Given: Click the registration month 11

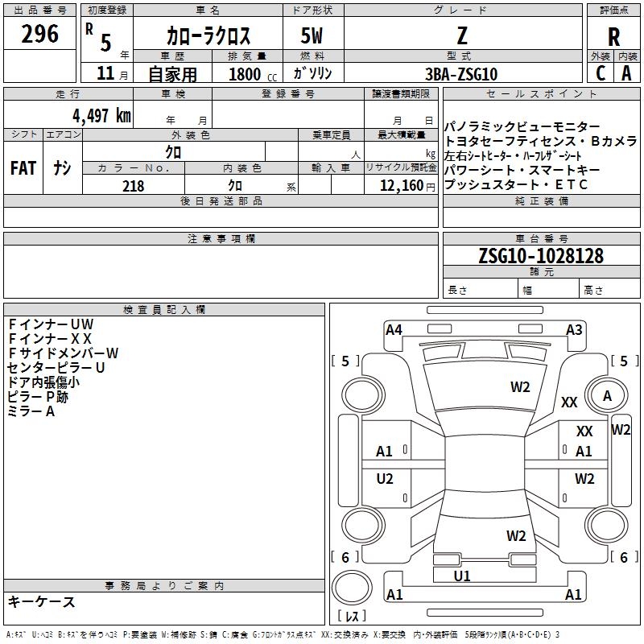Looking at the screenshot, I should click(105, 73).
